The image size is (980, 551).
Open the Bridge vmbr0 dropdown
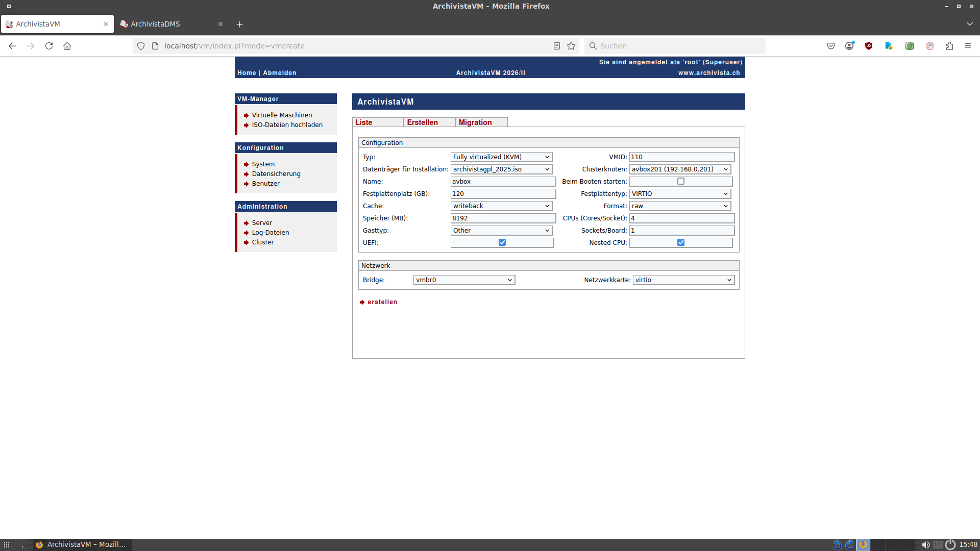coord(464,280)
